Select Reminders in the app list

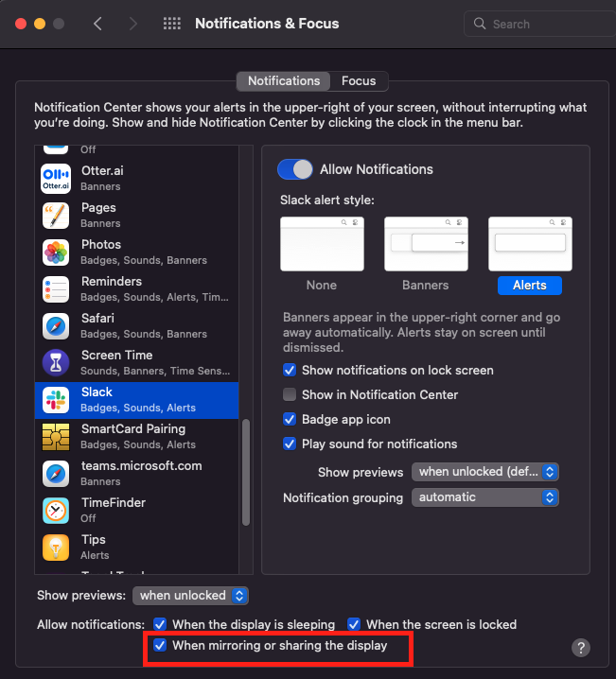click(x=136, y=289)
